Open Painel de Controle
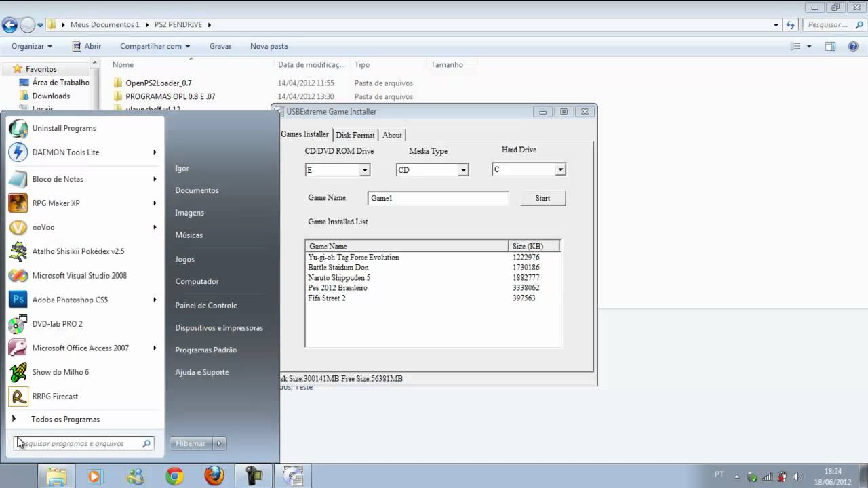 (x=206, y=306)
